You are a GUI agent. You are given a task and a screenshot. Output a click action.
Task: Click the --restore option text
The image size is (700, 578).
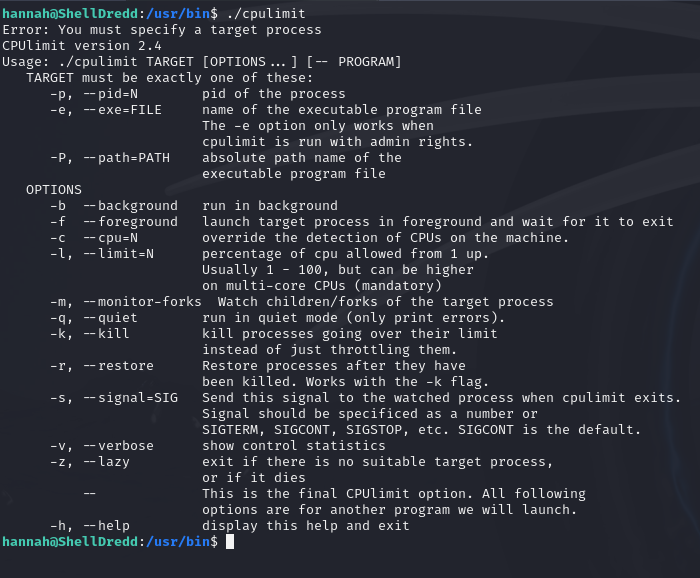(x=118, y=365)
